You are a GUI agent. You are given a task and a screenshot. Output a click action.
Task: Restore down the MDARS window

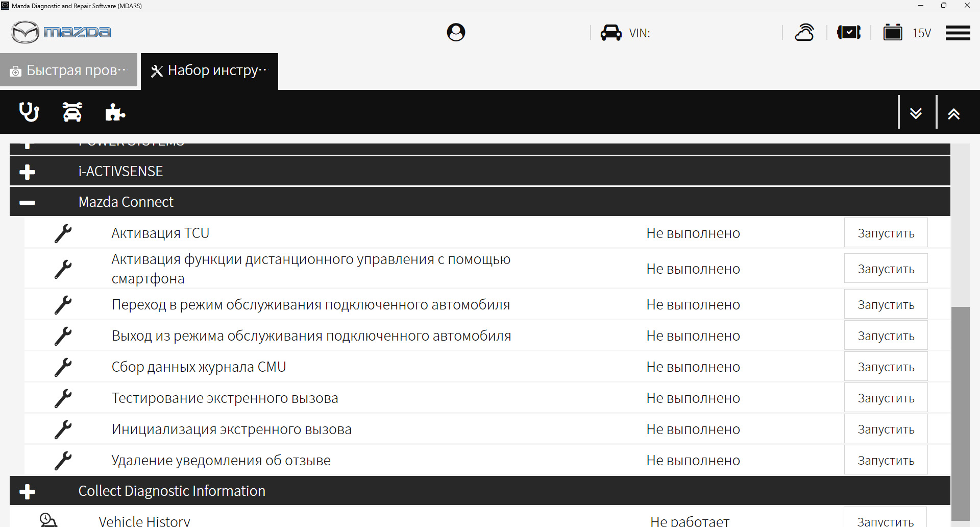(x=944, y=6)
